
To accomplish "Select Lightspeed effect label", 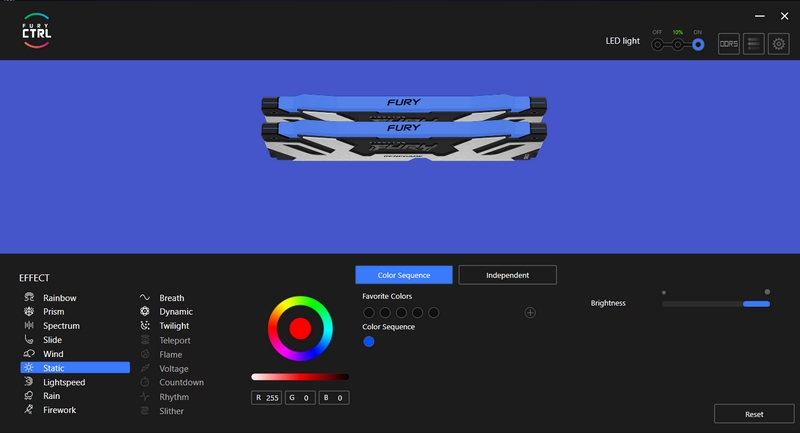I will click(x=64, y=382).
